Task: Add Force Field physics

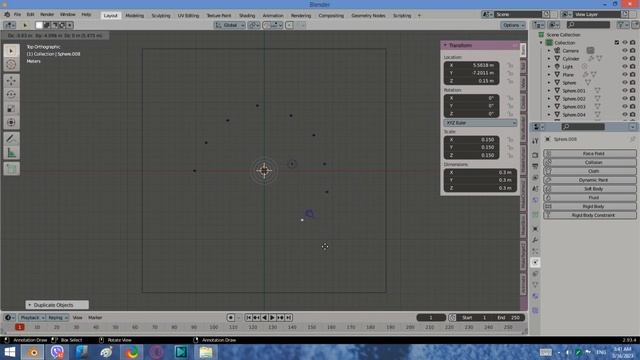Action: tap(590, 153)
